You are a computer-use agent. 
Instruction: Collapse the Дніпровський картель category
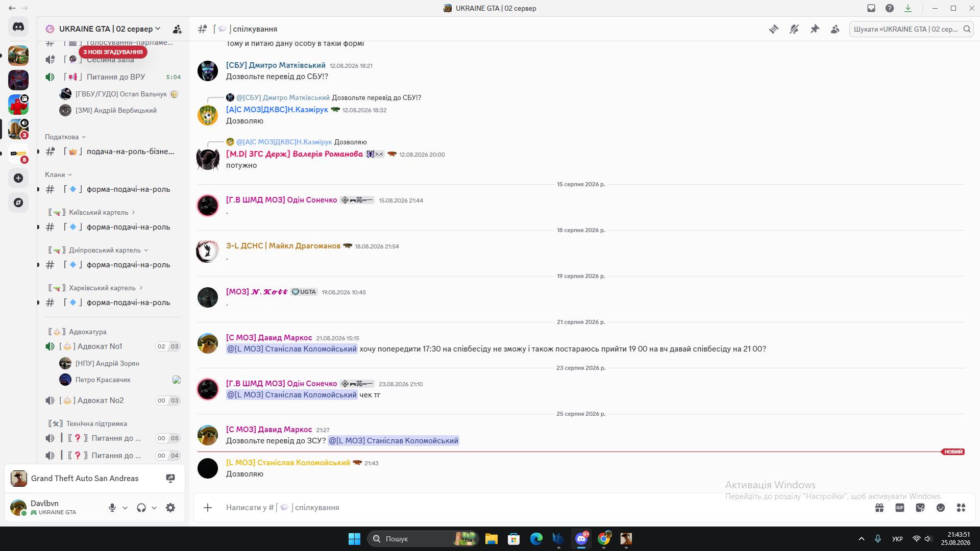[x=98, y=250]
